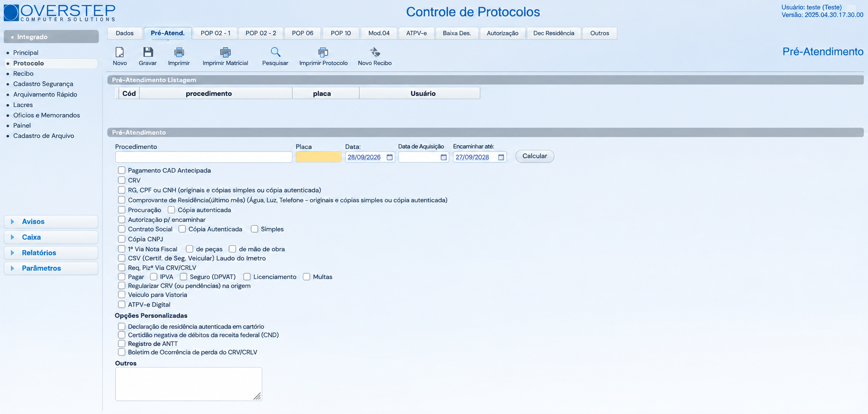The height and width of the screenshot is (414, 868).
Task: Open the POP 02 - 1 tab
Action: [x=215, y=33]
